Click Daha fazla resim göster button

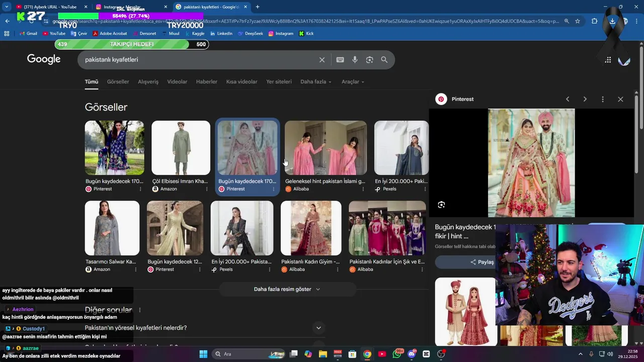[x=287, y=289]
